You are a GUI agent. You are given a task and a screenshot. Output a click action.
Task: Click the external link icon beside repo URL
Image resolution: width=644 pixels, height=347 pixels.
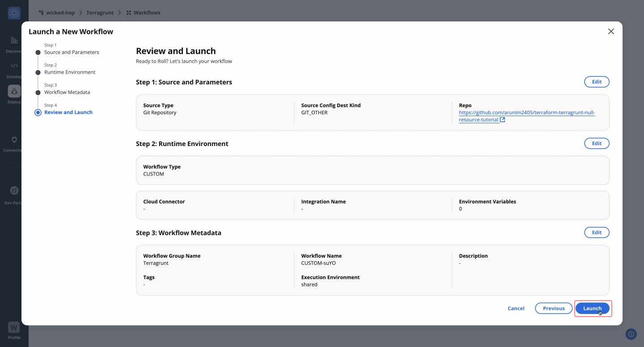[x=502, y=120]
